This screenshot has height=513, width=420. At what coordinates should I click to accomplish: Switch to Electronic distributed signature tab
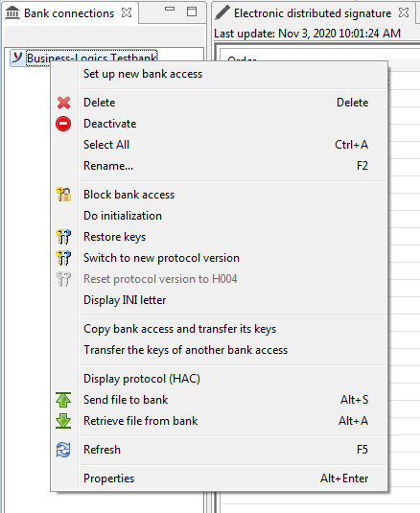(313, 13)
